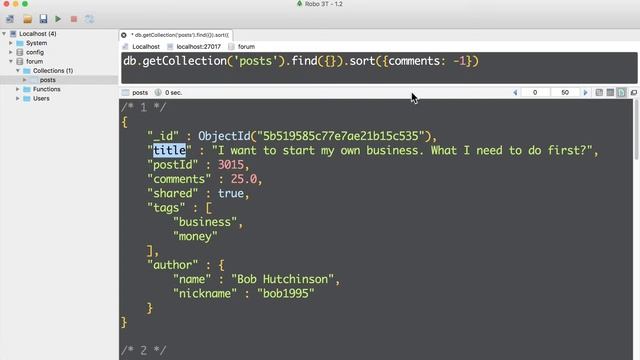
Task: Switch results to table view mode
Action: point(610,93)
